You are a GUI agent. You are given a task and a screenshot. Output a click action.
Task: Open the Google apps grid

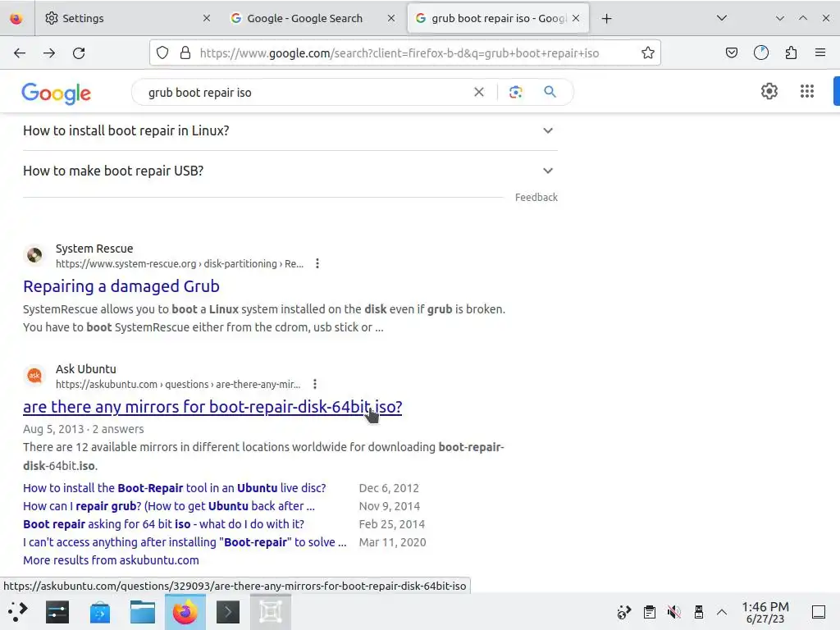(807, 91)
